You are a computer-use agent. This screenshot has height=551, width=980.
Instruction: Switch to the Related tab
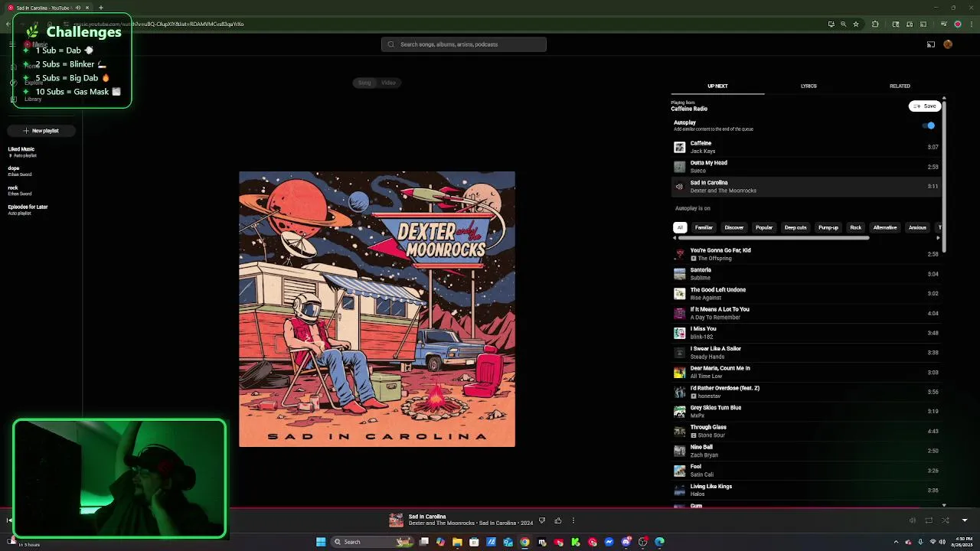(x=900, y=86)
